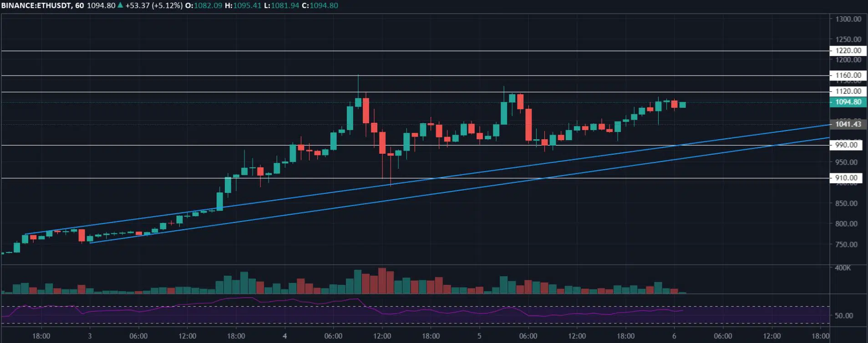Select the grey 1041.43 crosshair price label
Screen dimensions: 868x343
tap(848, 124)
